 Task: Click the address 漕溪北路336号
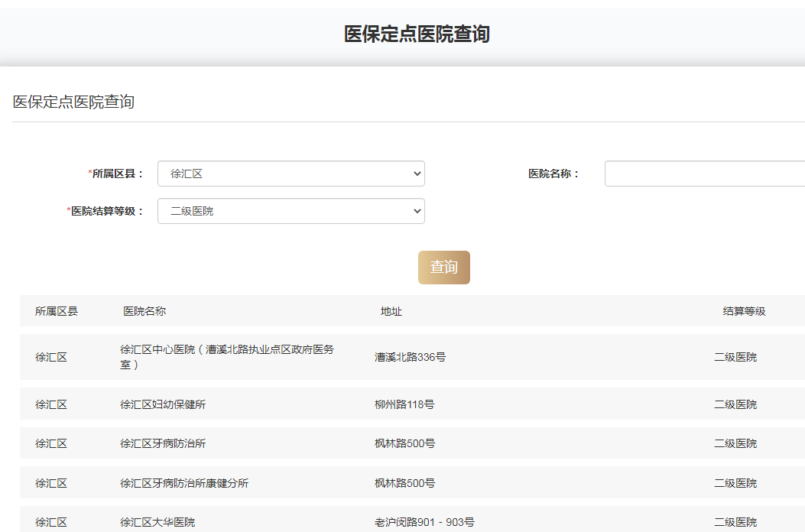coord(410,357)
